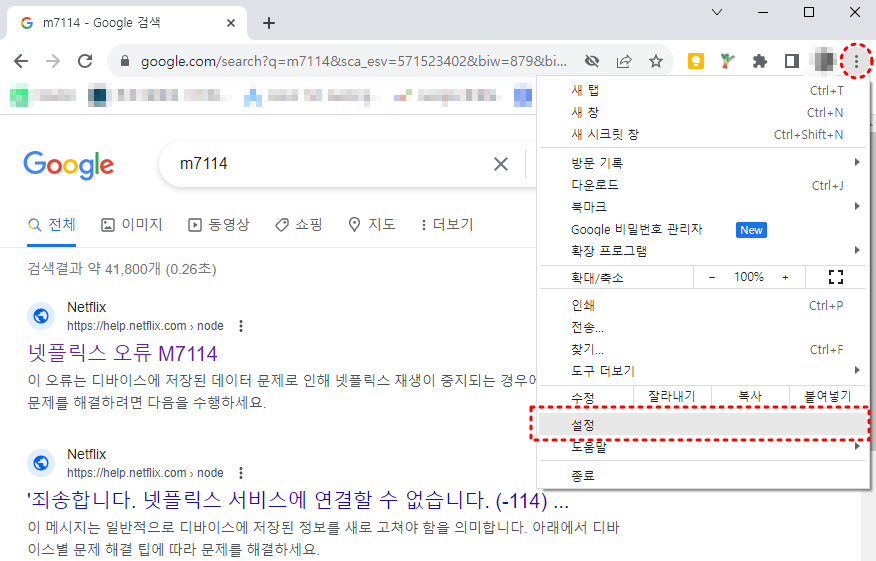Select 새 탭 from the Chrome menu
Viewport: 876px width, 561px height.
pyautogui.click(x=705, y=91)
